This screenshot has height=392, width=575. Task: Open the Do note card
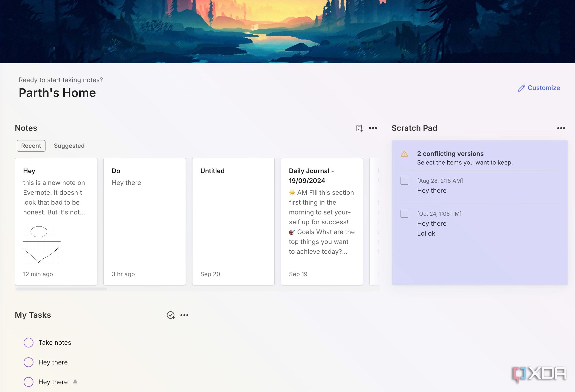pos(145,222)
